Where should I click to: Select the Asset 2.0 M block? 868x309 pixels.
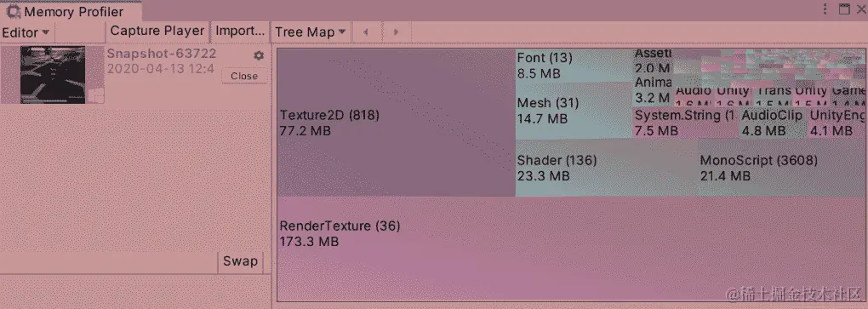click(654, 62)
